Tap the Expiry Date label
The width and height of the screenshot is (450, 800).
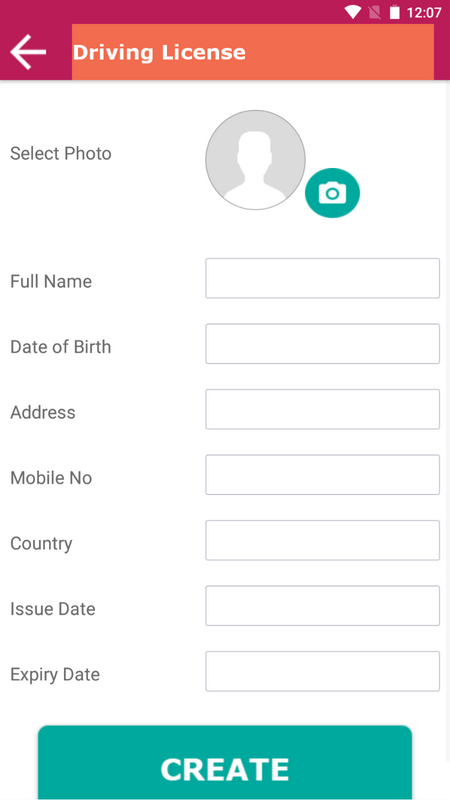tap(55, 674)
